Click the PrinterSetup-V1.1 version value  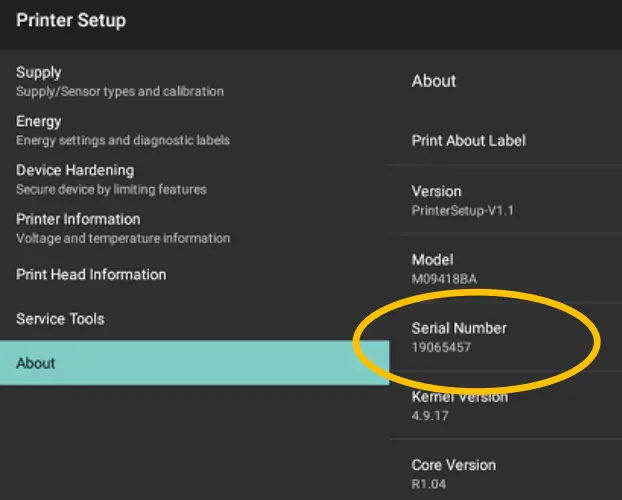(462, 211)
